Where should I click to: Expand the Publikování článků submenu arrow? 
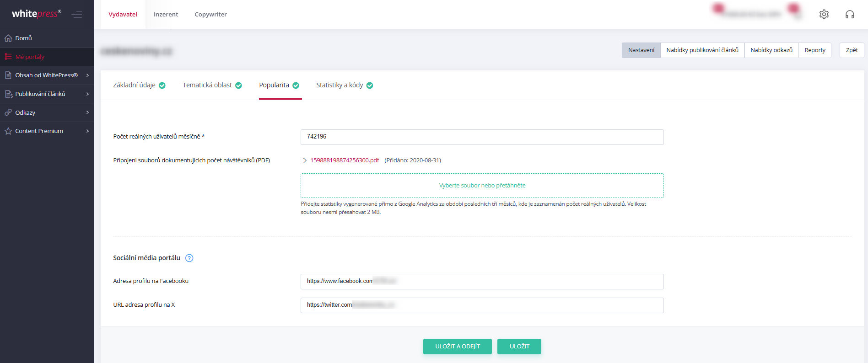[87, 94]
